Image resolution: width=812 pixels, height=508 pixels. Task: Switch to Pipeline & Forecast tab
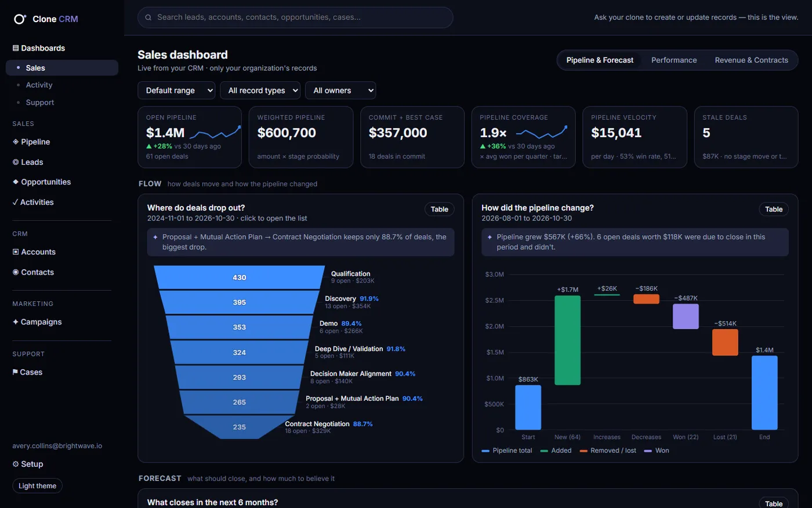600,60
